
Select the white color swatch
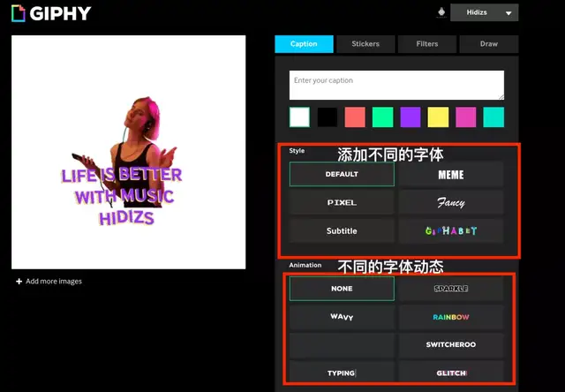(x=299, y=117)
